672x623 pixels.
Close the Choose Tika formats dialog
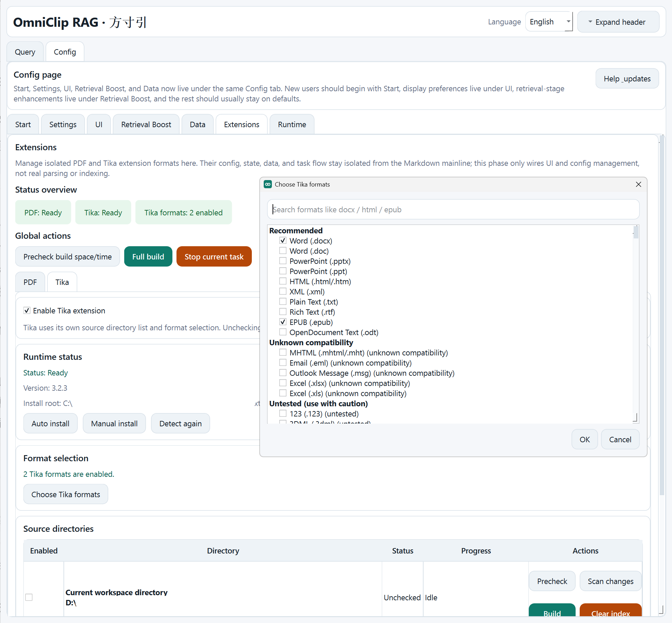click(638, 184)
